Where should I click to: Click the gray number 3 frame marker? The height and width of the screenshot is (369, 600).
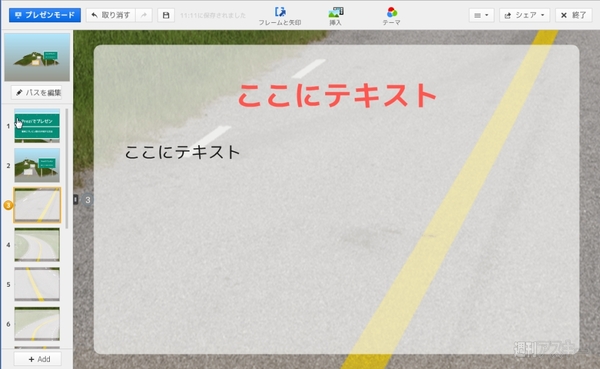[88, 199]
